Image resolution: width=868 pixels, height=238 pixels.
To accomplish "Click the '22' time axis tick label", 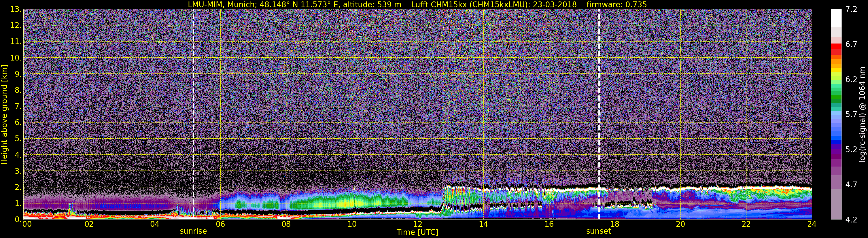I will coord(746,224).
